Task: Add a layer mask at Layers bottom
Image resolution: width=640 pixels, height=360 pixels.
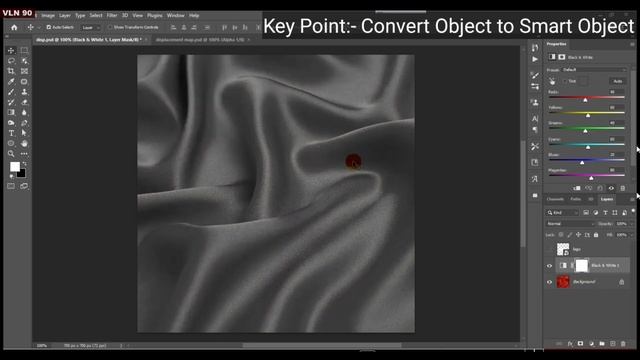Action: 580,344
